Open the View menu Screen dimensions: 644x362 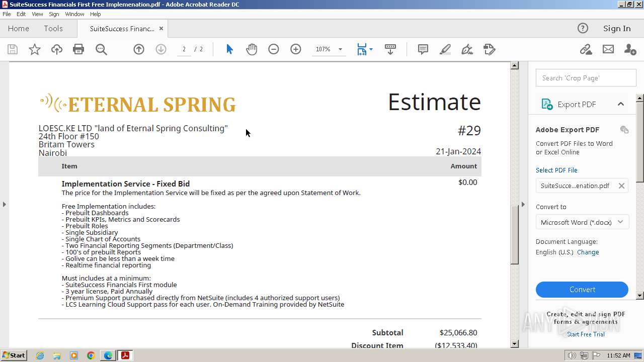click(38, 14)
